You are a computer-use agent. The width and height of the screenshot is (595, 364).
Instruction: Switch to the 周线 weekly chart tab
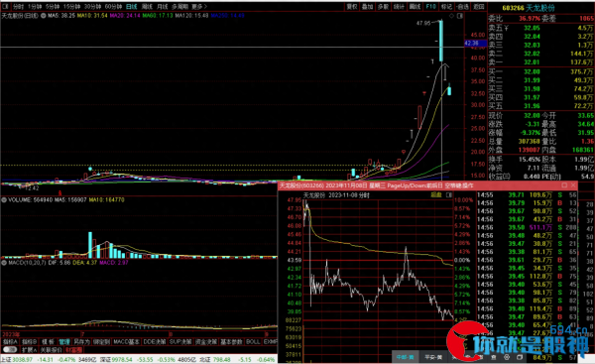coord(147,7)
